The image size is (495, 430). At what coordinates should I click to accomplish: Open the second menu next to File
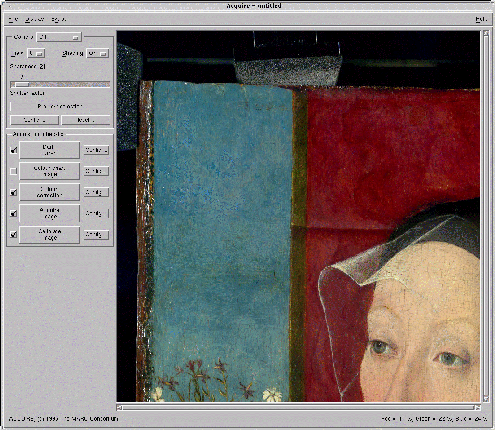[35, 20]
